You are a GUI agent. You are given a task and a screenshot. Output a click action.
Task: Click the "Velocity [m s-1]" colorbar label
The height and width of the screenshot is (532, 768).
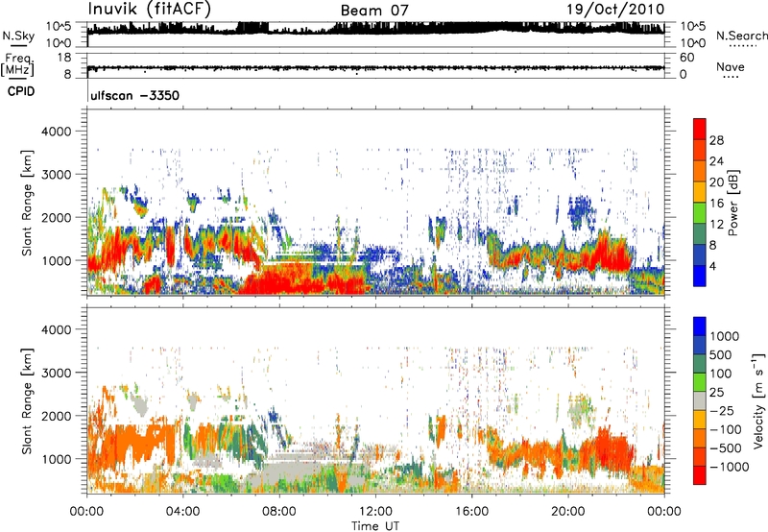coord(758,400)
